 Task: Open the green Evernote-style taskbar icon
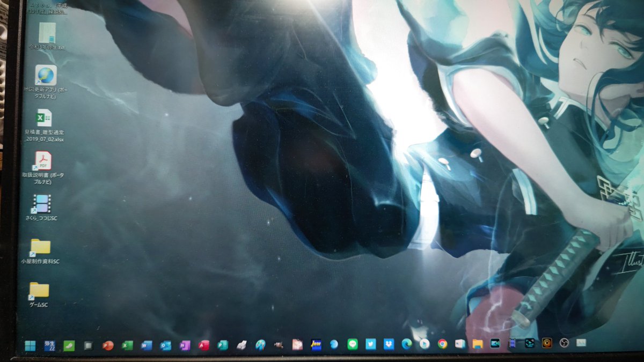(69, 346)
